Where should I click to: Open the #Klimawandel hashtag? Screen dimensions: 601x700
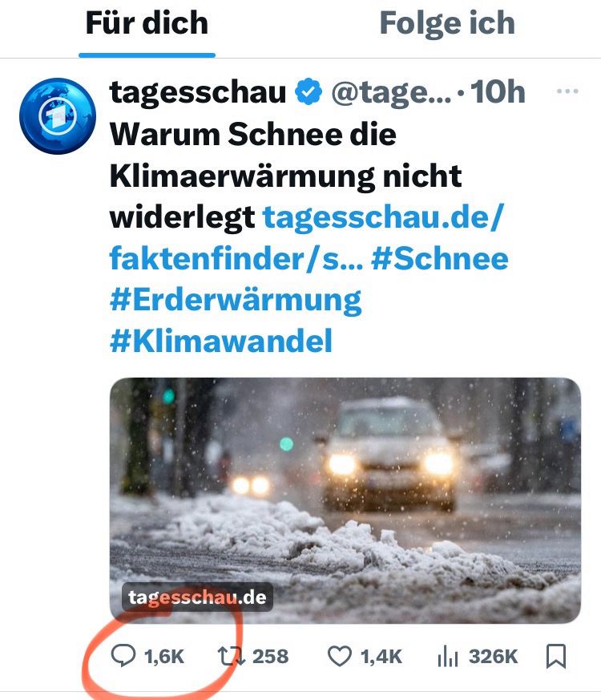coord(221,341)
